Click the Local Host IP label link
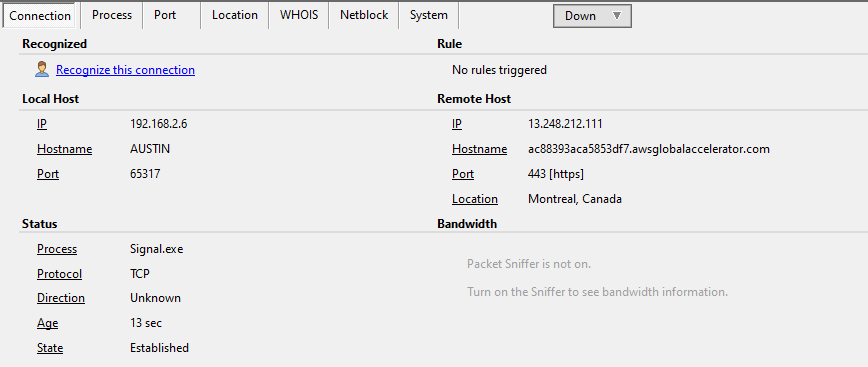The height and width of the screenshot is (367, 868). [42, 124]
